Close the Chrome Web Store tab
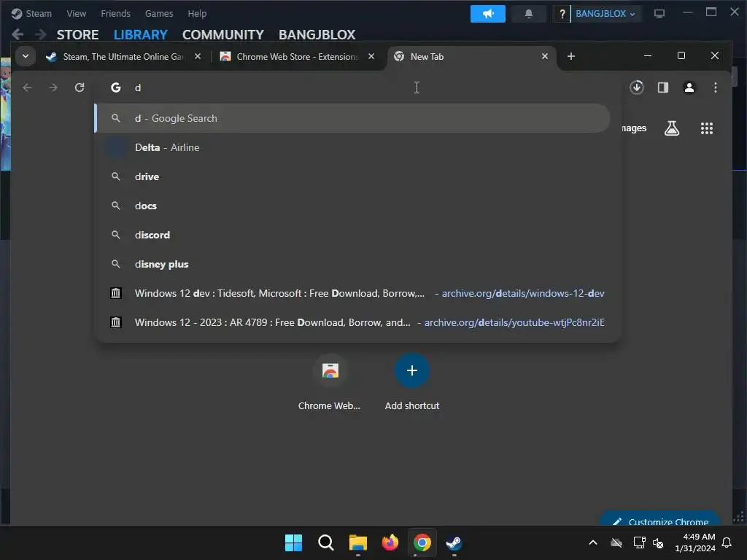 (x=371, y=56)
